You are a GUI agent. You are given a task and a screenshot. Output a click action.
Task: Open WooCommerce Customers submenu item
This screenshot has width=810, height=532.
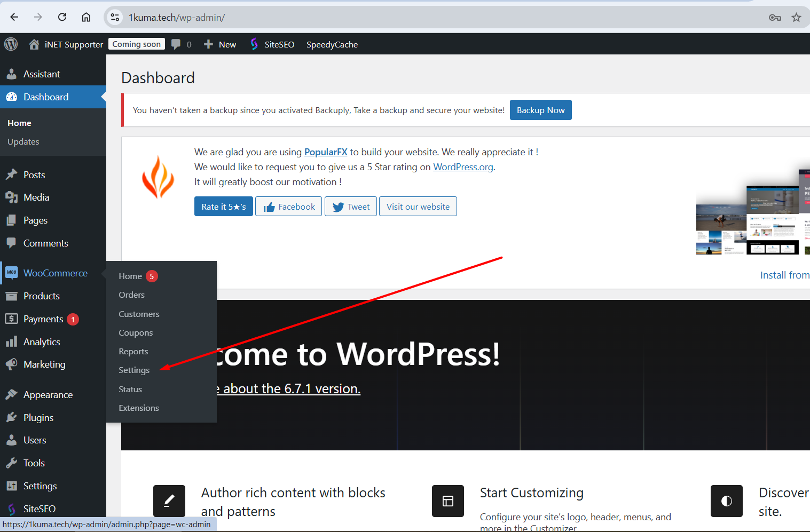(x=139, y=314)
